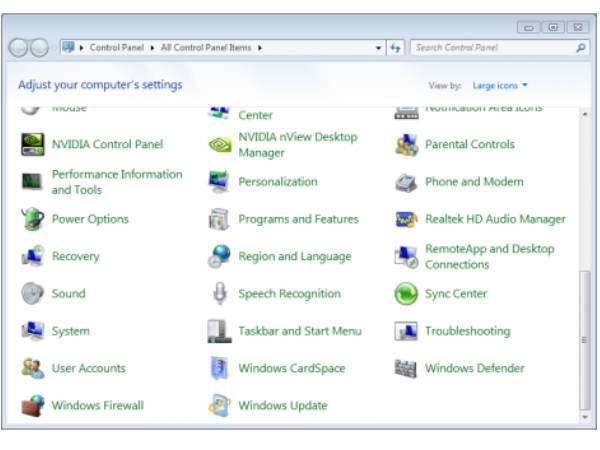
Task: Open the Sound speaker icon
Action: point(33,293)
